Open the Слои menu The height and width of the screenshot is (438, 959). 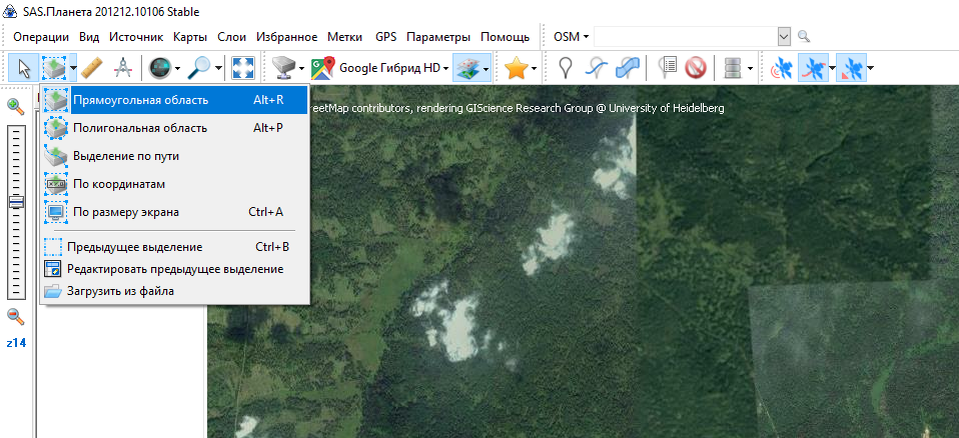click(x=232, y=37)
